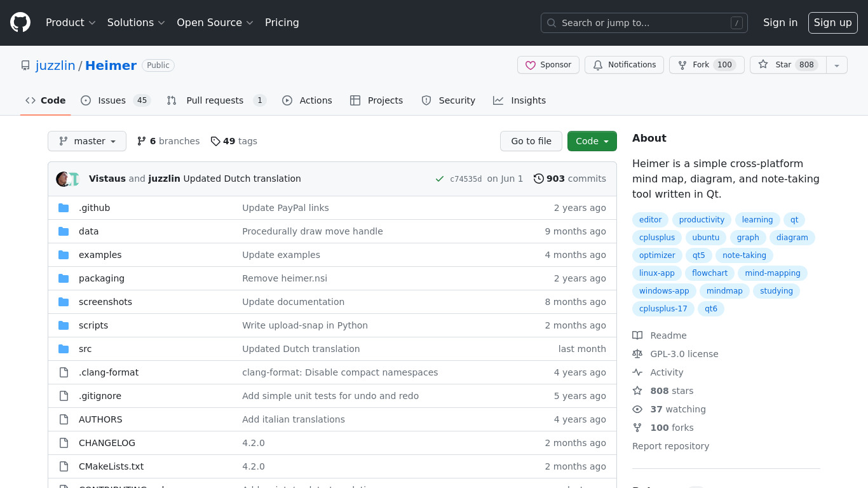Open the master branch selector

pyautogui.click(x=87, y=141)
